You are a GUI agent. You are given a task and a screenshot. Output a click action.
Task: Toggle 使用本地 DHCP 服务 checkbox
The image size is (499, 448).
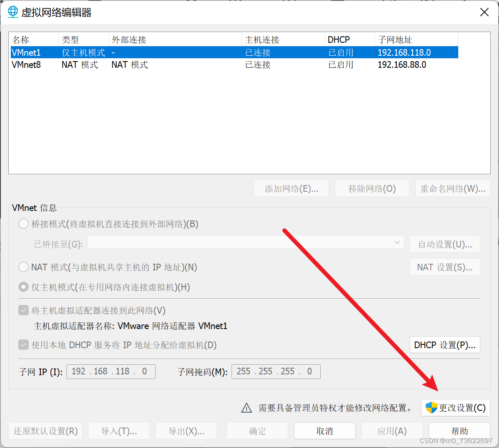pyautogui.click(x=23, y=345)
